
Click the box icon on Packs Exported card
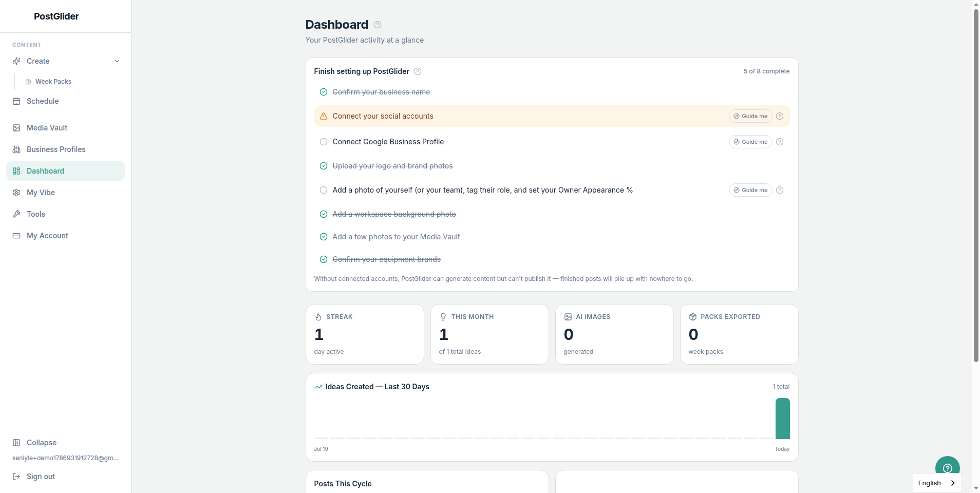(x=693, y=317)
